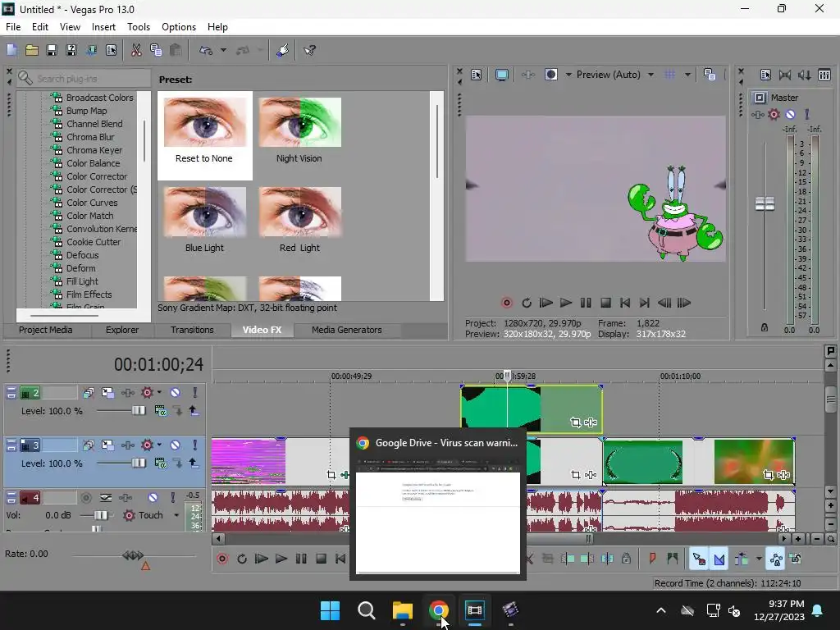Open overlays grid dropdown arrow
This screenshot has width=840, height=630.
687,75
